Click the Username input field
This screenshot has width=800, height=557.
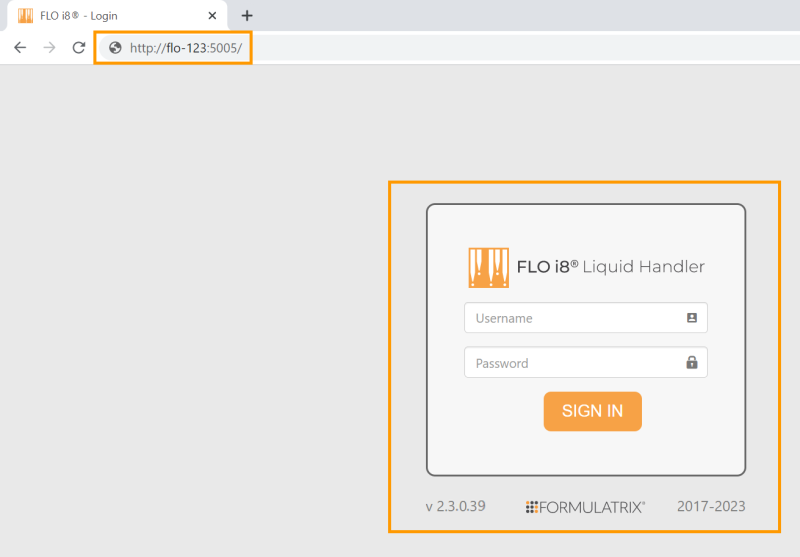[586, 318]
